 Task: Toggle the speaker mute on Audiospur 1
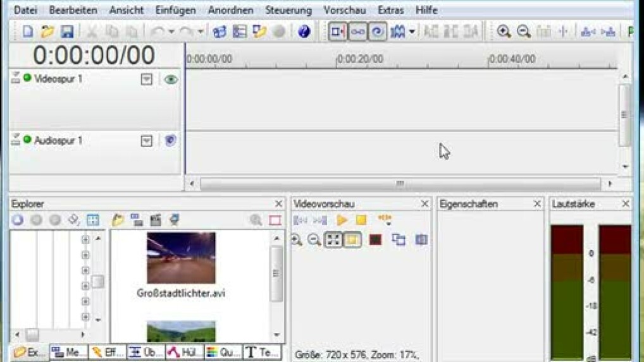coord(170,141)
